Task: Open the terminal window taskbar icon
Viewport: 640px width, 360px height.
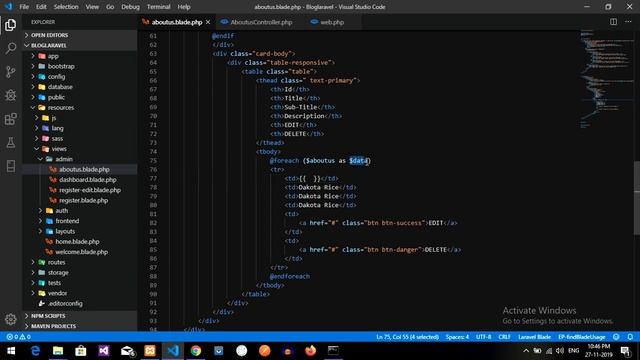Action: coord(333,351)
